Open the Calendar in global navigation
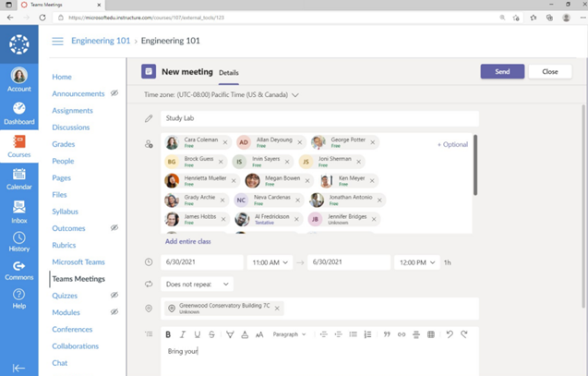 point(18,178)
